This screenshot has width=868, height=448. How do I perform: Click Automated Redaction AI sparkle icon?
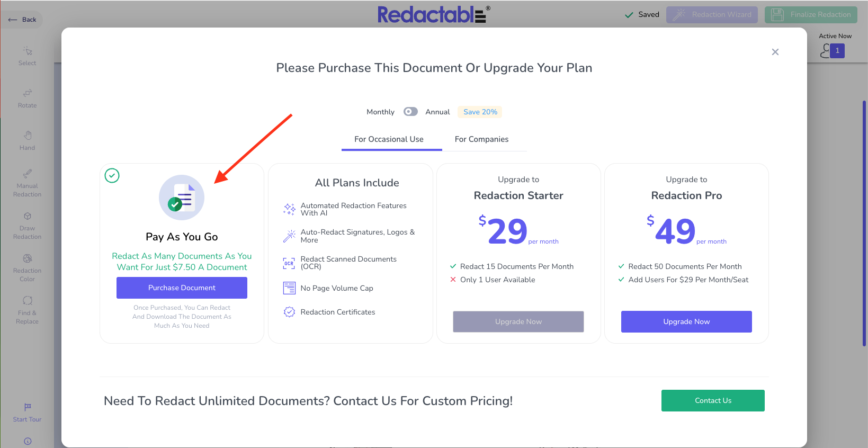point(289,209)
